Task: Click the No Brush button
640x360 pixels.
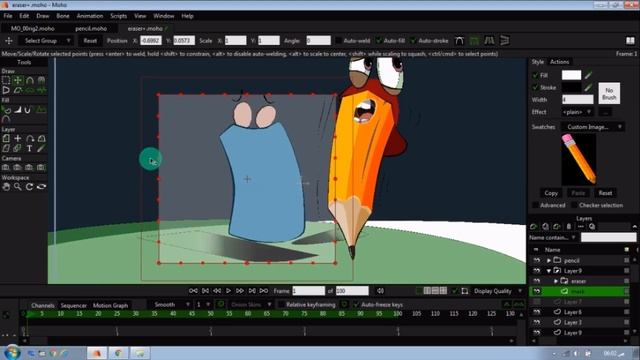Action: point(609,94)
